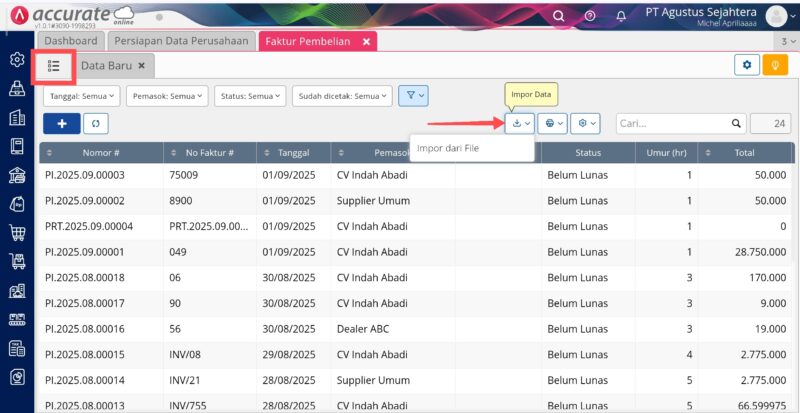Switch to the Dashboard tab
Viewport: 800px width, 413px height.
70,41
